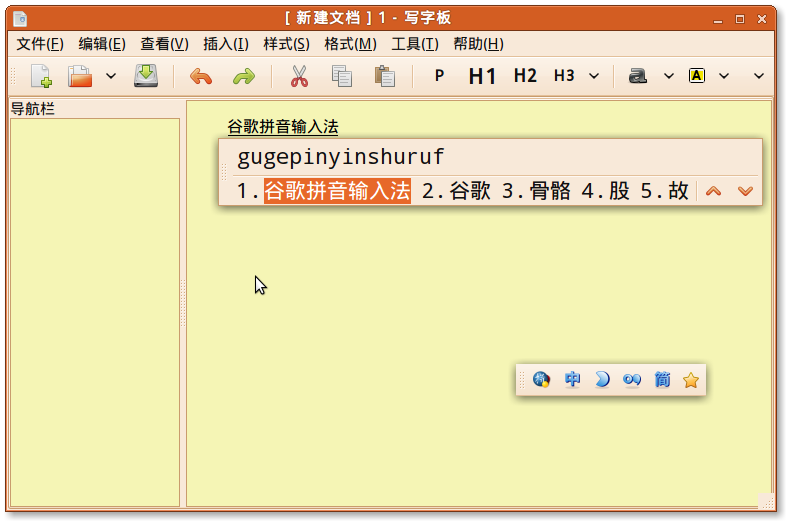Apply Heading H3 style
Image resolution: width=786 pixels, height=521 pixels.
coord(564,76)
